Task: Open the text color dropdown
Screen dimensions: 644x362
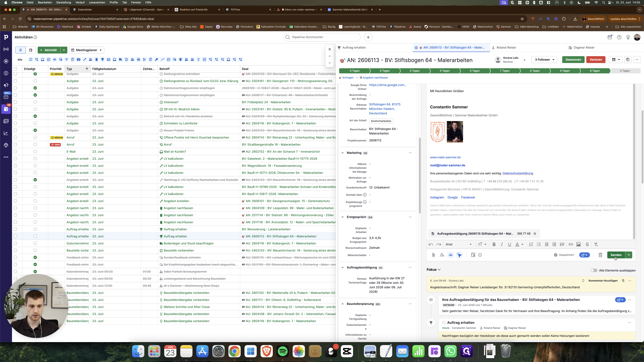Action: [519, 244]
